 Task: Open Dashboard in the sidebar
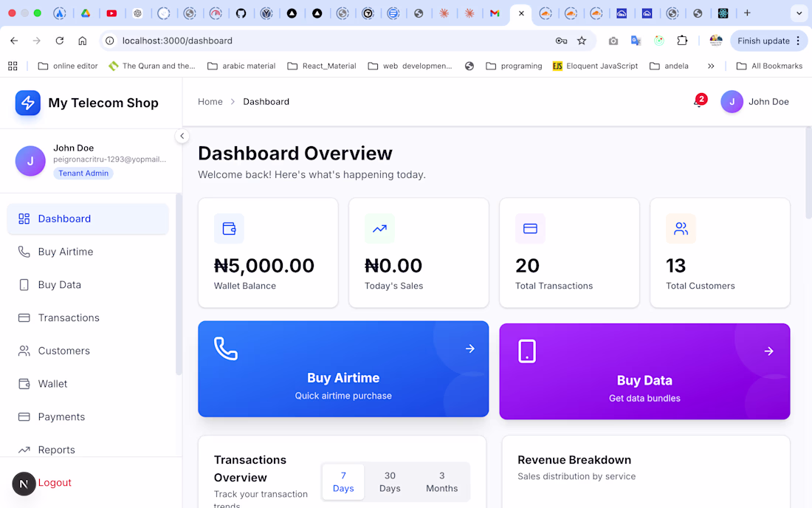[x=88, y=219]
